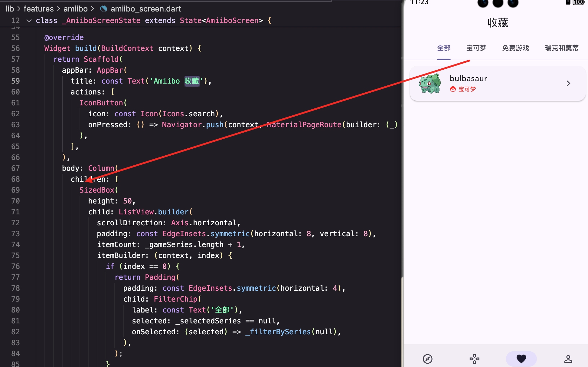The width and height of the screenshot is (588, 367).
Task: Open the compass explore tab icon
Action: click(427, 359)
